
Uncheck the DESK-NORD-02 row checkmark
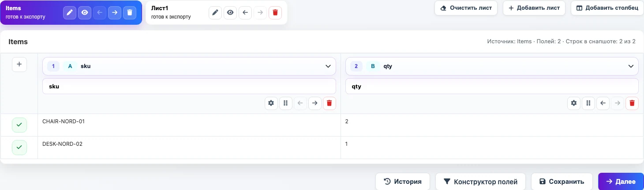coord(19,148)
